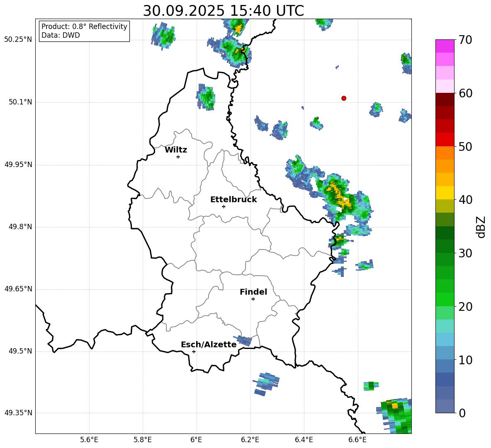The width and height of the screenshot is (491, 448).
Task: Click the 6.4°E longitude label
Action: pyautogui.click(x=304, y=440)
